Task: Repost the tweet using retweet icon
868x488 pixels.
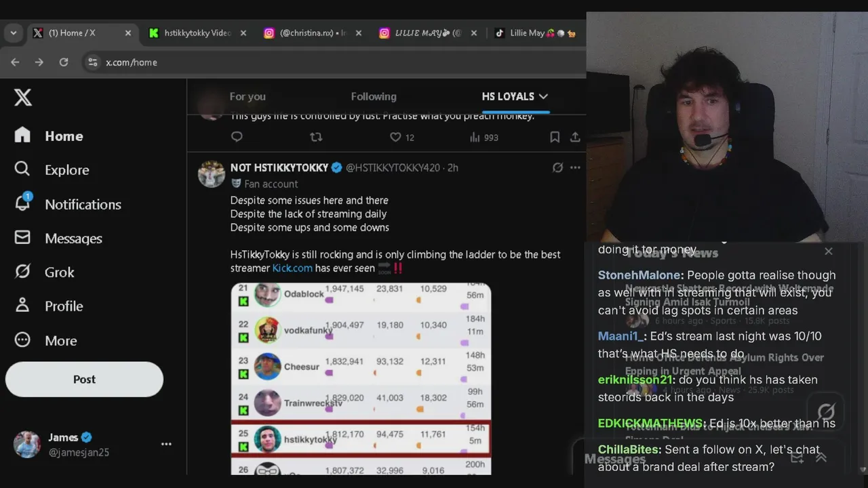Action: pyautogui.click(x=316, y=137)
